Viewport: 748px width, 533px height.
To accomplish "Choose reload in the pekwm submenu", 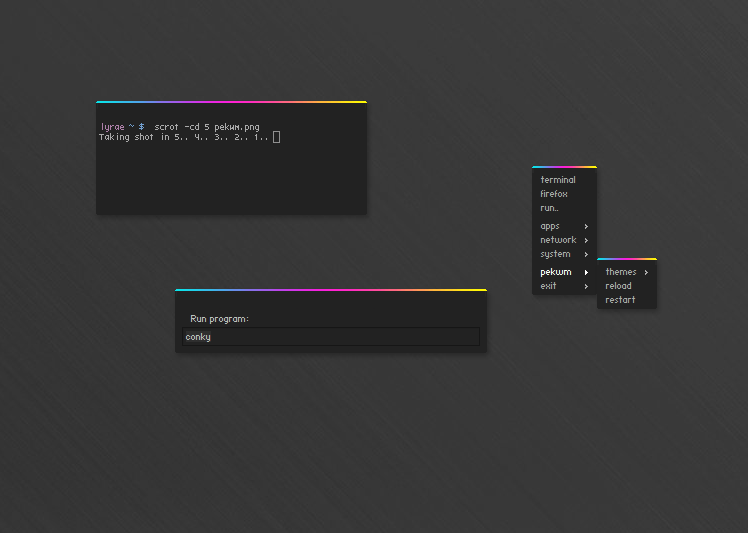I will pos(627,286).
